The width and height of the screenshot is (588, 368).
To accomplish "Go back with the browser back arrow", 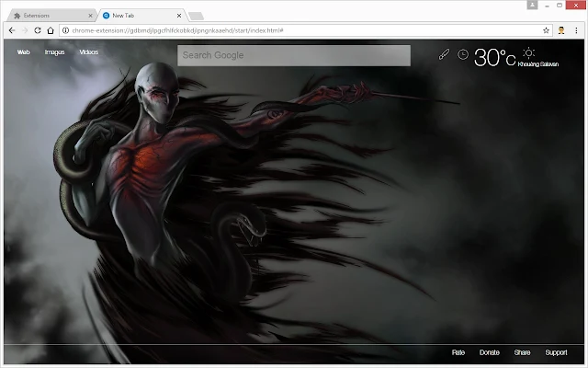I will click(x=12, y=30).
